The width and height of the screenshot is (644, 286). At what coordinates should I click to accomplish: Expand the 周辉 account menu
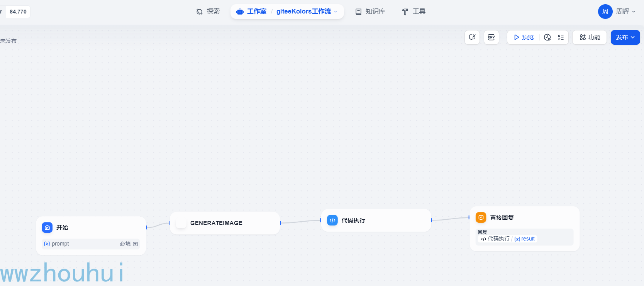tap(625, 12)
